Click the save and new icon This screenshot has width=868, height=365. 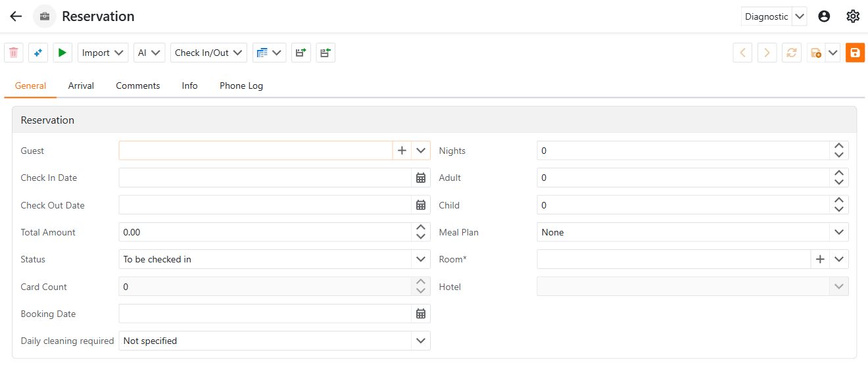tap(816, 53)
